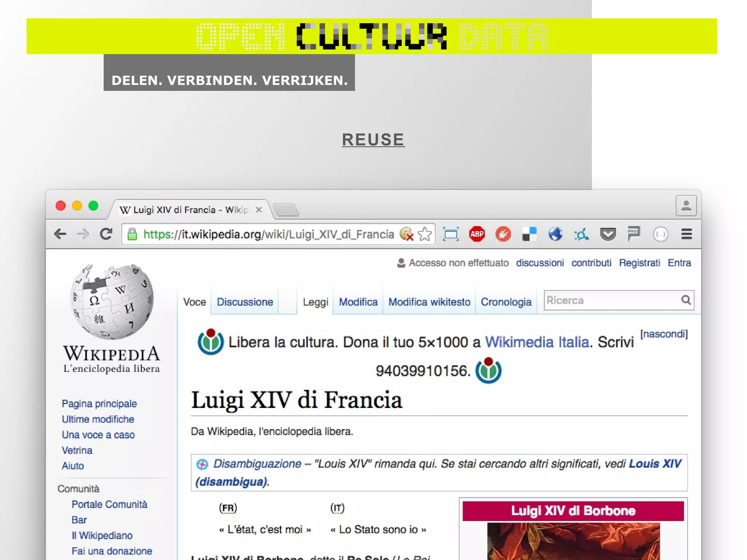
Task: Click the Wikimedia Italia link
Action: coord(537,342)
